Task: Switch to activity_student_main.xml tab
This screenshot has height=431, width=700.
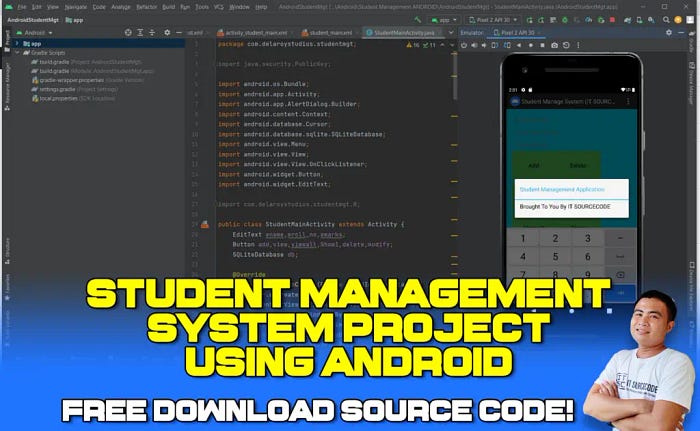Action: 252,33
